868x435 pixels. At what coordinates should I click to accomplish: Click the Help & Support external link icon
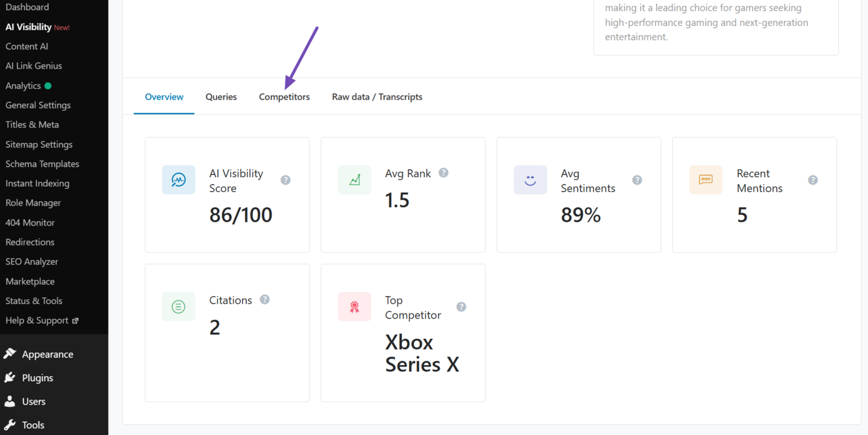pos(76,321)
